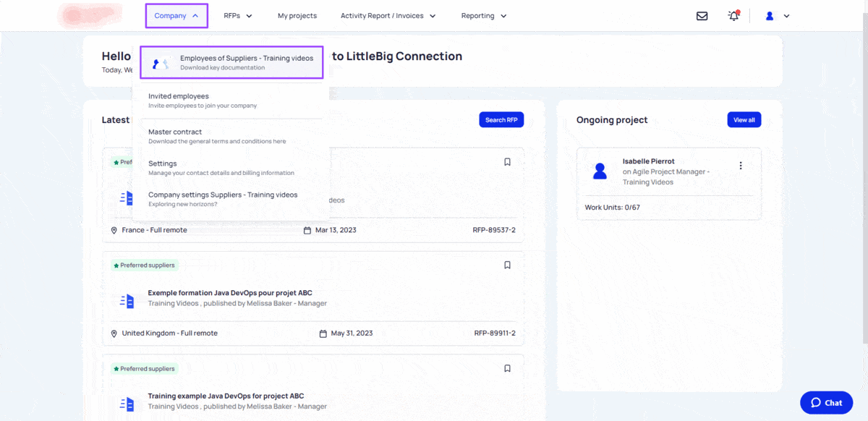The image size is (868, 421).
Task: Bookmark Training example Java DevOps RFP
Action: click(x=507, y=369)
